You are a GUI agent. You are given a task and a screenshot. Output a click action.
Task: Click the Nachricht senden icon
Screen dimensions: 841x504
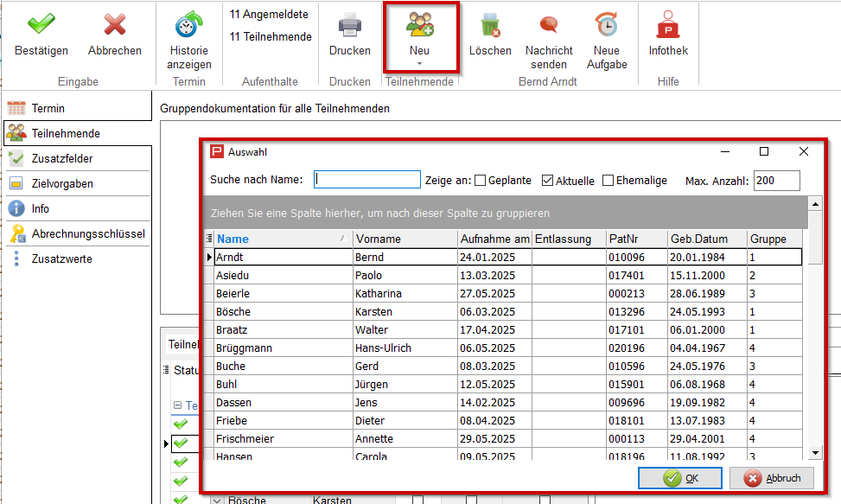coord(549,26)
